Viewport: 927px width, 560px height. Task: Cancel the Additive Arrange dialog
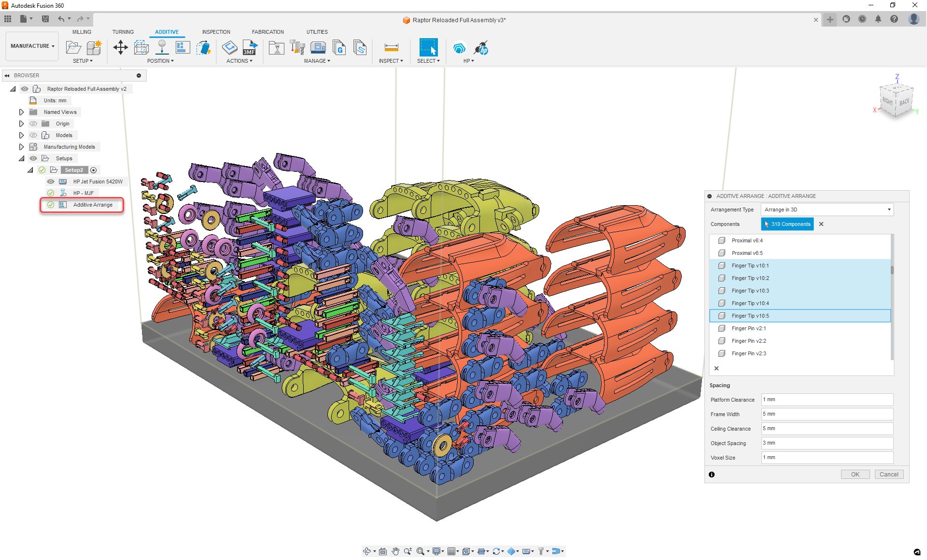(x=888, y=474)
